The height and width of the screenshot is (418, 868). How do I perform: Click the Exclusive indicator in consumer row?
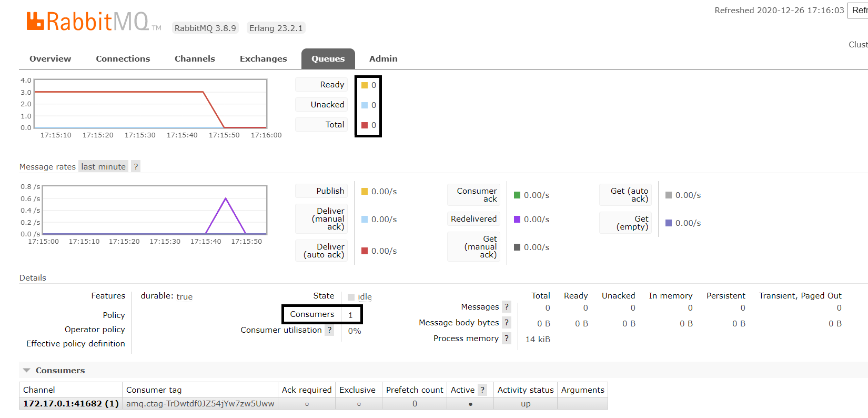click(x=359, y=404)
